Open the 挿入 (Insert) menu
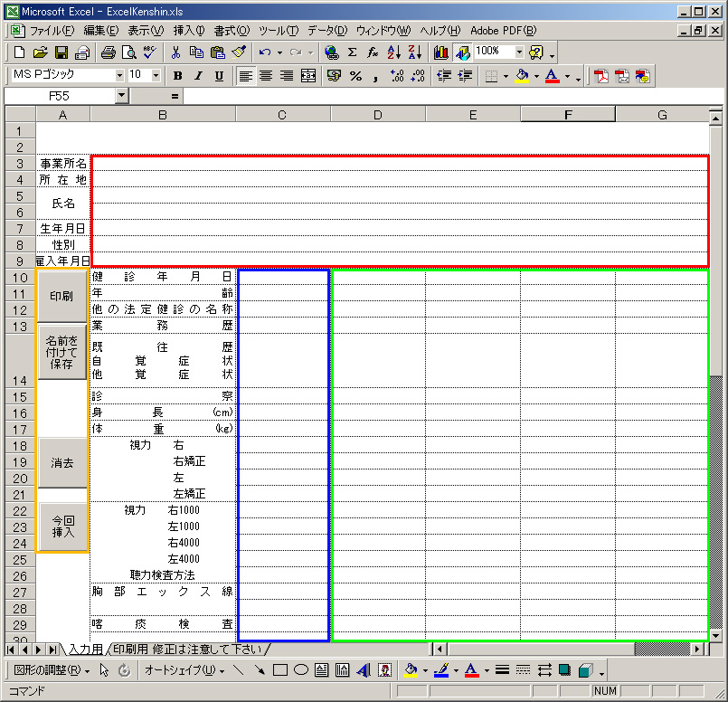 click(188, 30)
